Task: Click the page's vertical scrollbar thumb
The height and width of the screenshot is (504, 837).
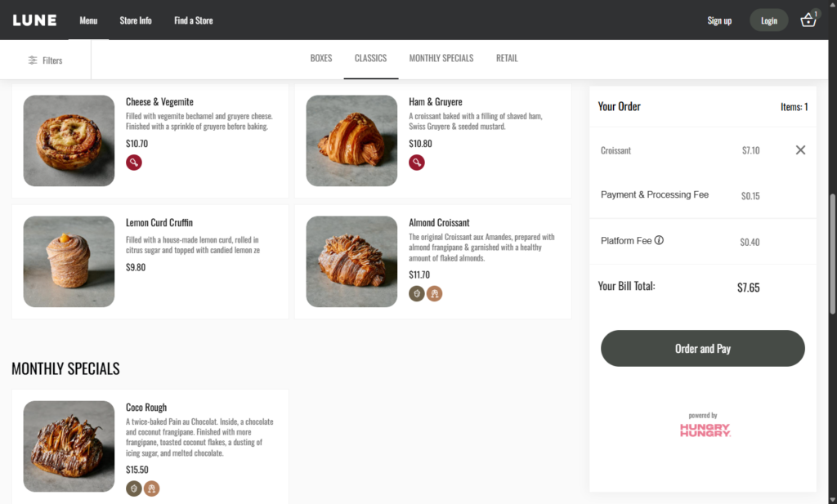Action: click(x=832, y=253)
